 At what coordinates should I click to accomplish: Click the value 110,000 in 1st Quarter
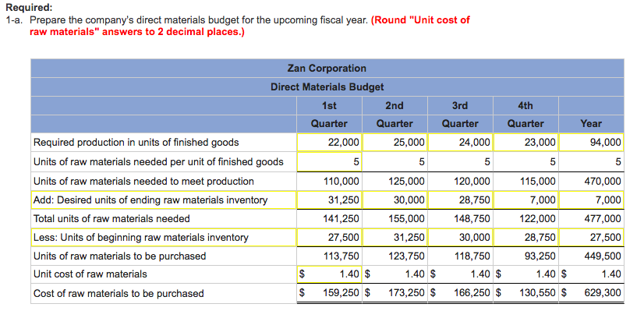click(x=343, y=181)
